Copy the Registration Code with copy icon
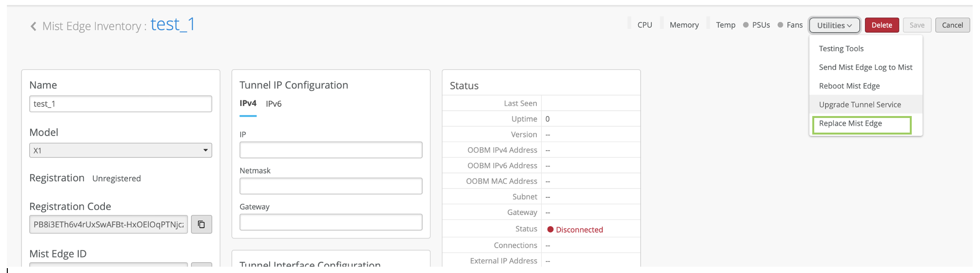This screenshot has width=980, height=273. tap(201, 225)
